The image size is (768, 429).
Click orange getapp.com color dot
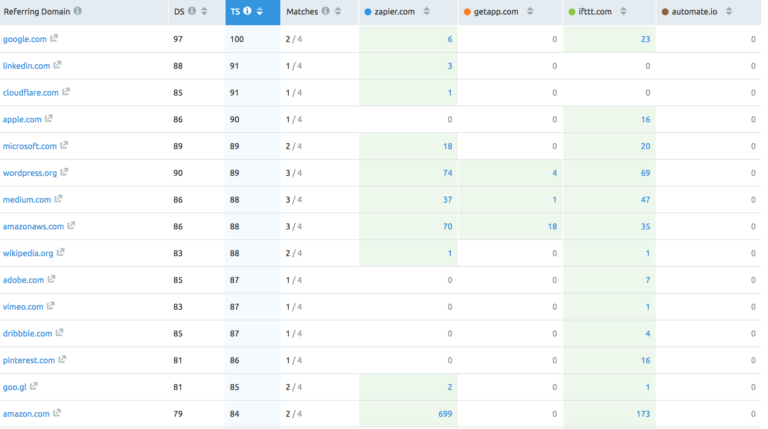(x=467, y=12)
